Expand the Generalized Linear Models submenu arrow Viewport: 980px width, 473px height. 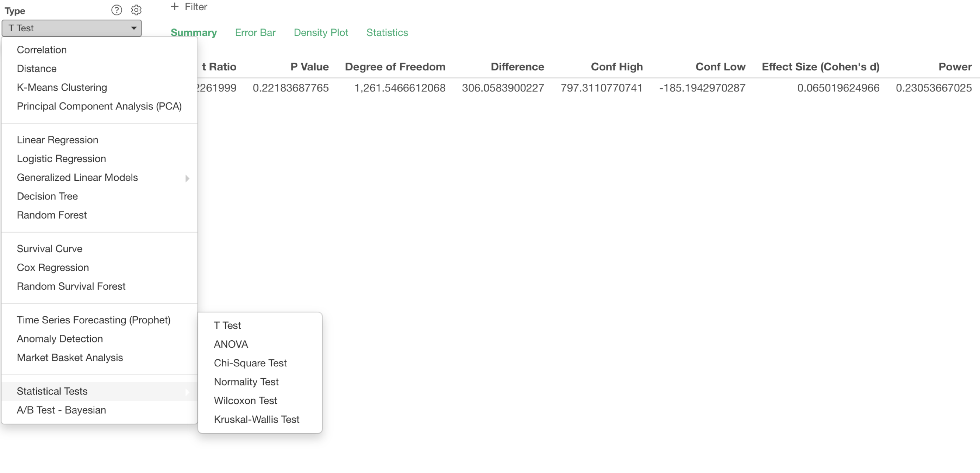187,178
